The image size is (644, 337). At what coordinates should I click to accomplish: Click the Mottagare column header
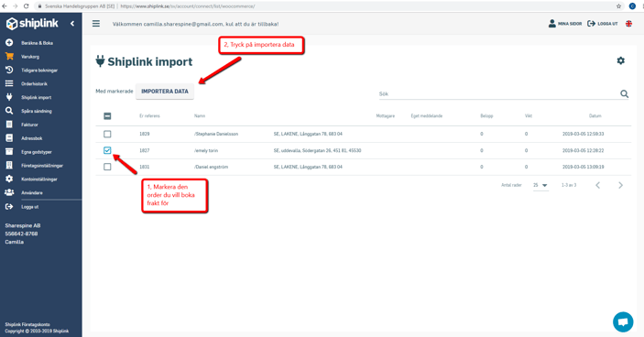(386, 116)
